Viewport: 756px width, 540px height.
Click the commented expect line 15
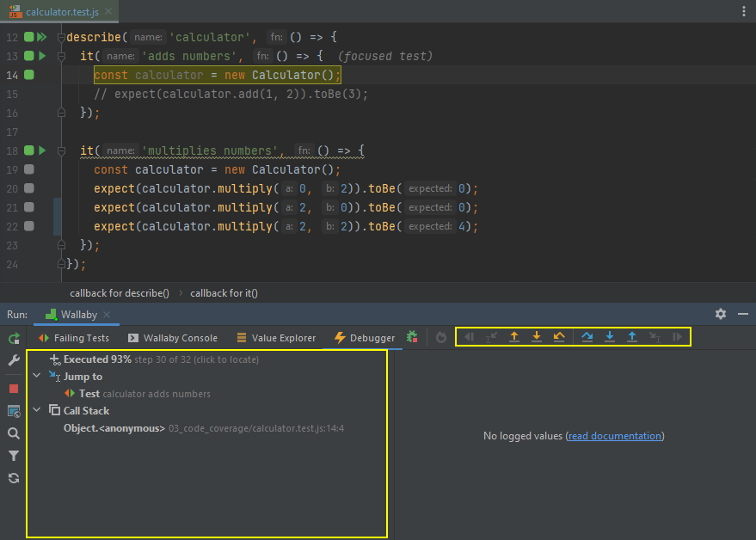tap(231, 94)
